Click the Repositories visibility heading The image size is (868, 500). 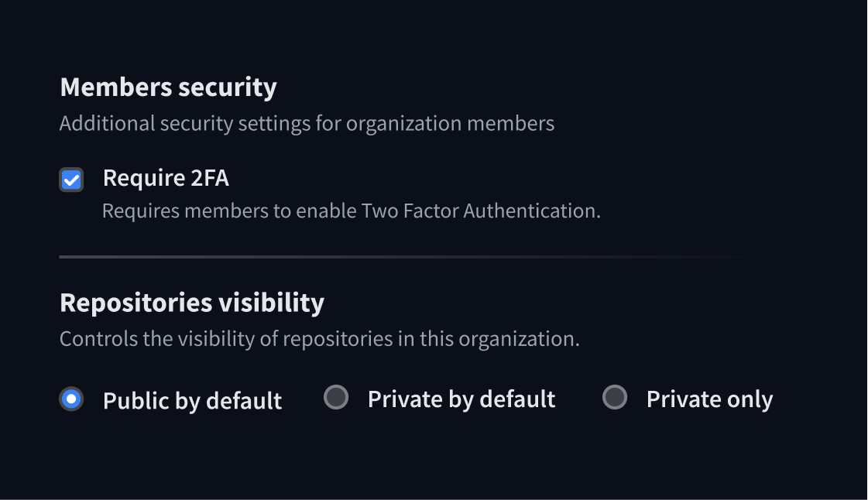pos(192,303)
